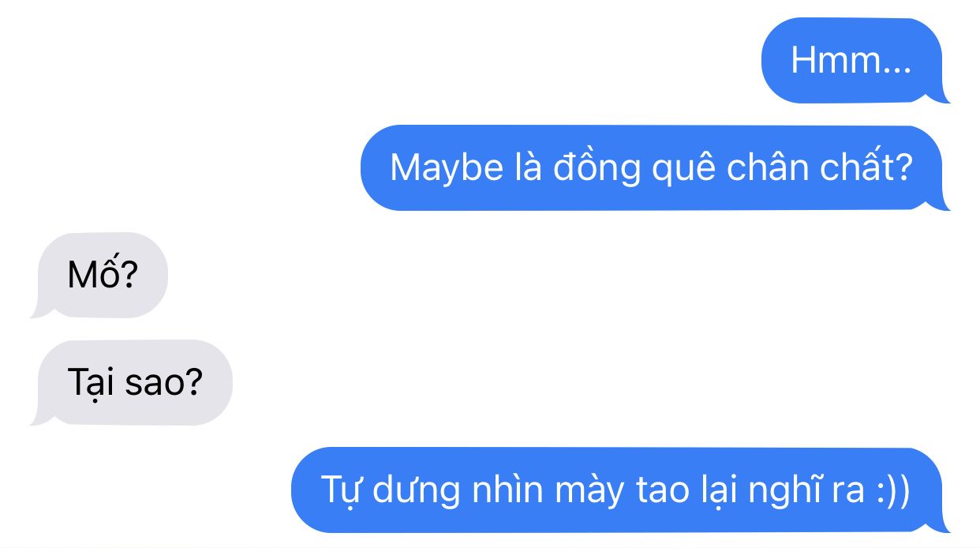Click the "Tự dưng nhìn mày tao" bubble
The height and width of the screenshot is (548, 980).
[619, 490]
